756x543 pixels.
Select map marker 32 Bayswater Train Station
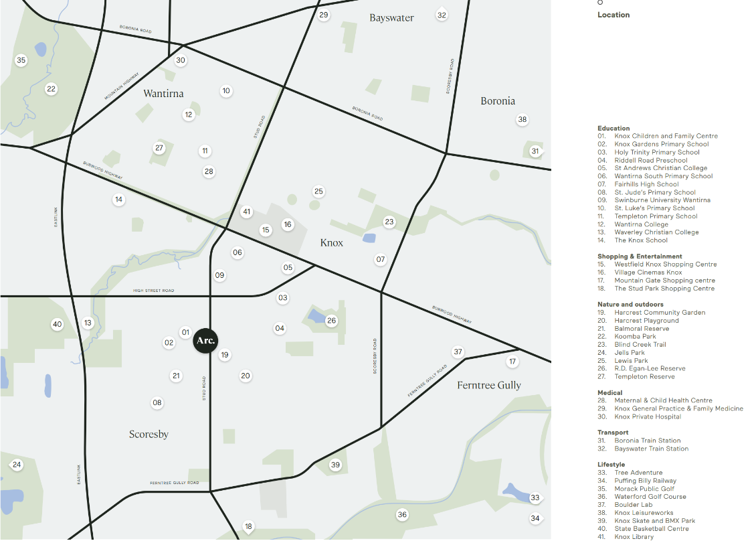coord(442,15)
